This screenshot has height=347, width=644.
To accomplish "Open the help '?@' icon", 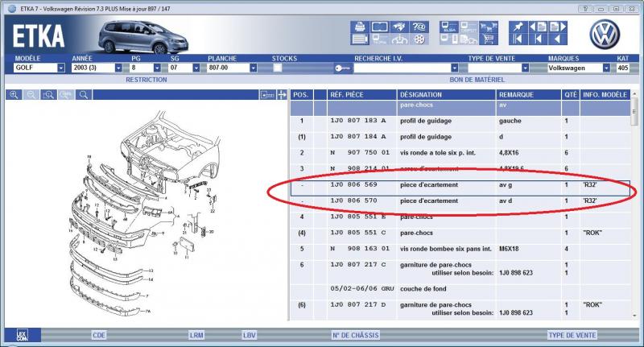I will [419, 27].
